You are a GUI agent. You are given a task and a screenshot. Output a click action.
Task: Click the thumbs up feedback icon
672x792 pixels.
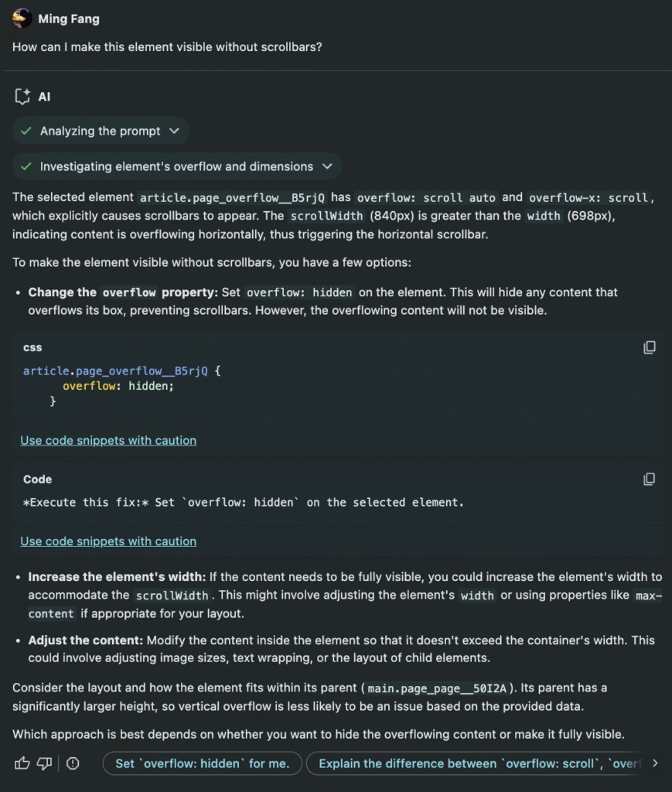(x=22, y=763)
